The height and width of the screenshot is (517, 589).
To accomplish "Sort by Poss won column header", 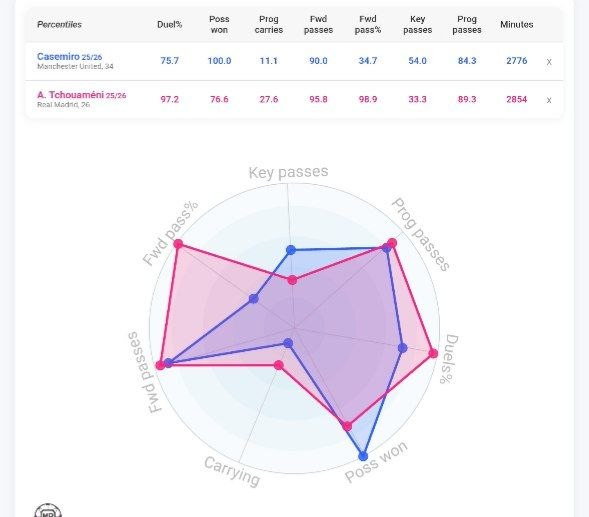I will pyautogui.click(x=219, y=24).
